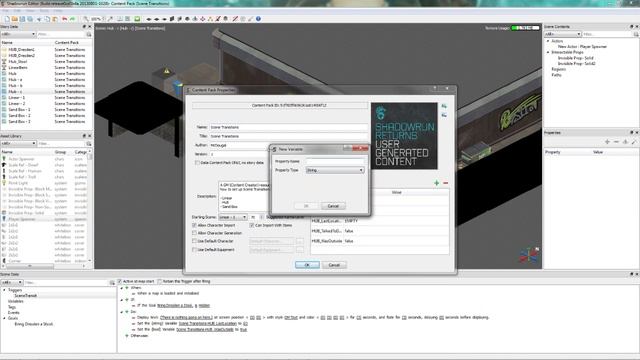Select Variables node in Scene Data
Screen dimensions: 640x360
16,301
